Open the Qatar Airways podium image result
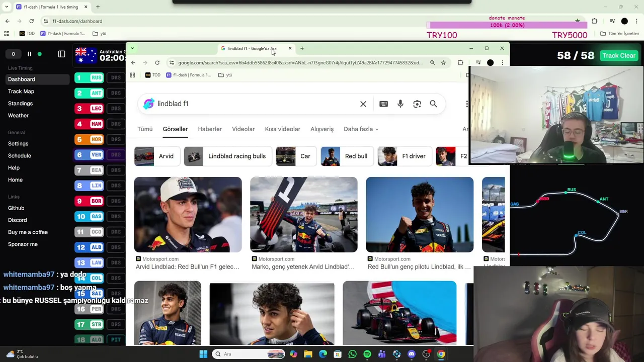 304,215
